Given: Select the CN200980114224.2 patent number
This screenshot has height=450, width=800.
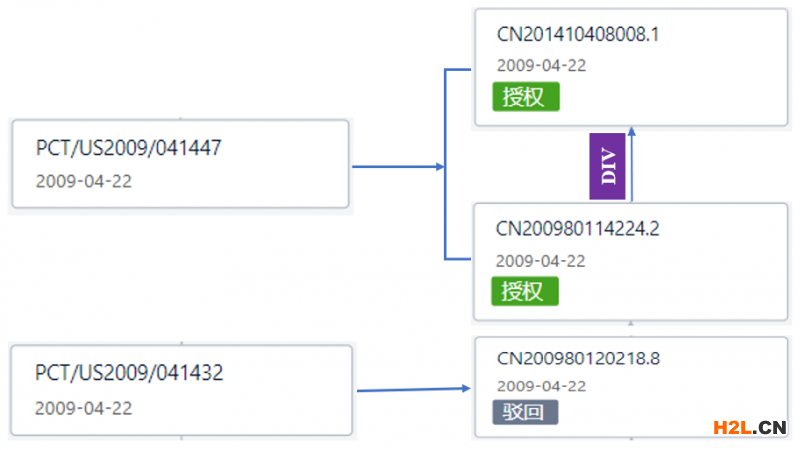Looking at the screenshot, I should (578, 229).
